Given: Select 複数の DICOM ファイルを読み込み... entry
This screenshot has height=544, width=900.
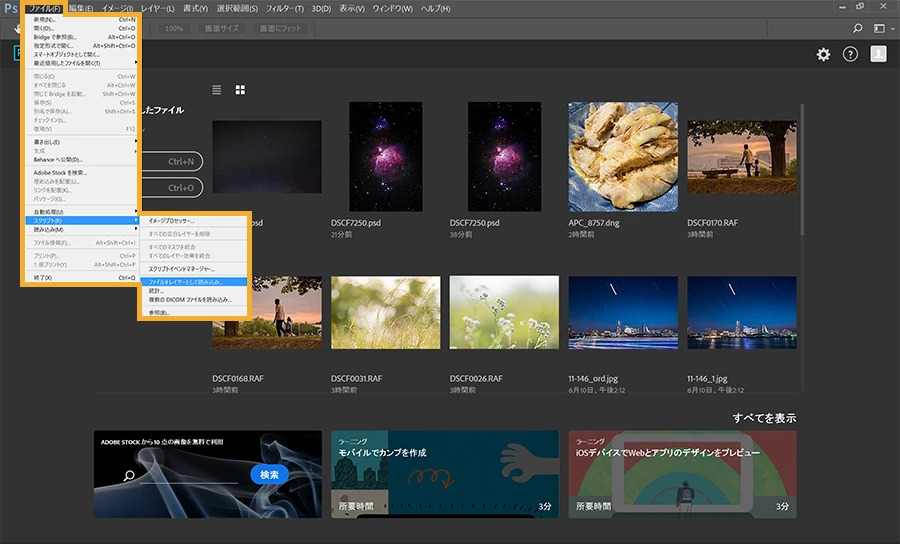Looking at the screenshot, I should (193, 300).
